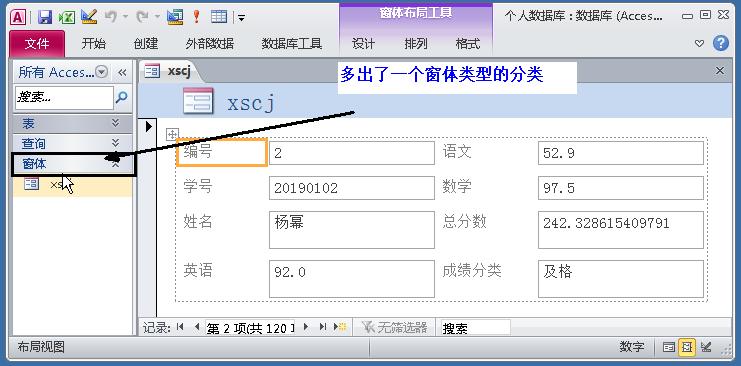Select the 编号 label
This screenshot has height=366, width=741.
[x=222, y=152]
